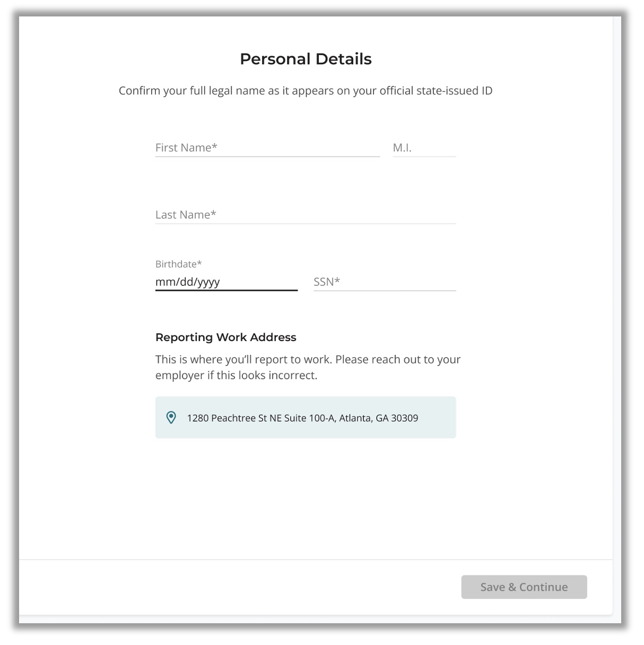Image resolution: width=644 pixels, height=645 pixels.
Task: Click the location pin icon
Action: click(171, 417)
